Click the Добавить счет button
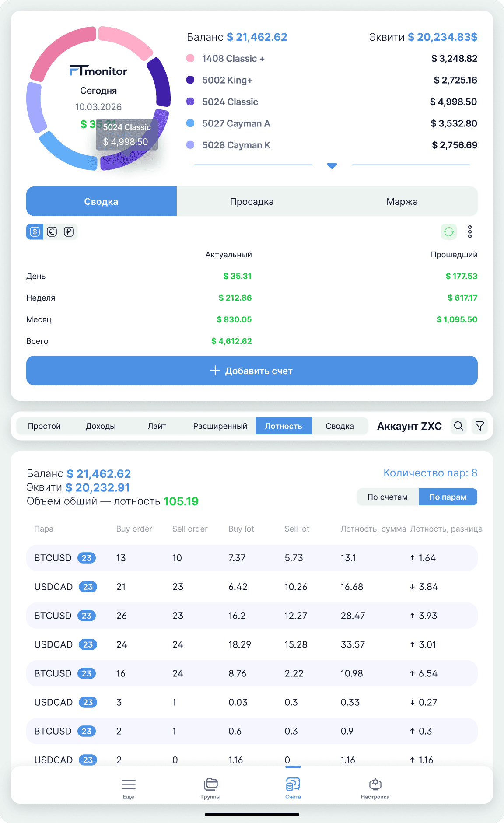Screen dimensions: 504x823 coord(252,371)
